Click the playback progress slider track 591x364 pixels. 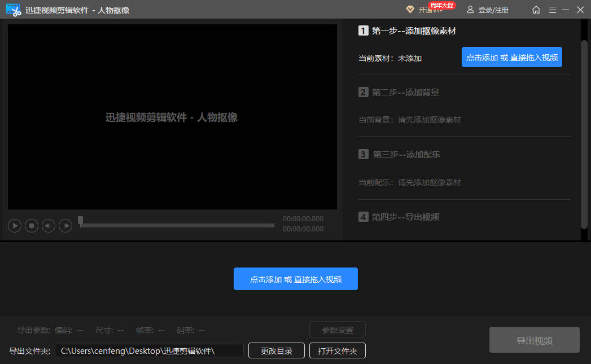click(178, 225)
